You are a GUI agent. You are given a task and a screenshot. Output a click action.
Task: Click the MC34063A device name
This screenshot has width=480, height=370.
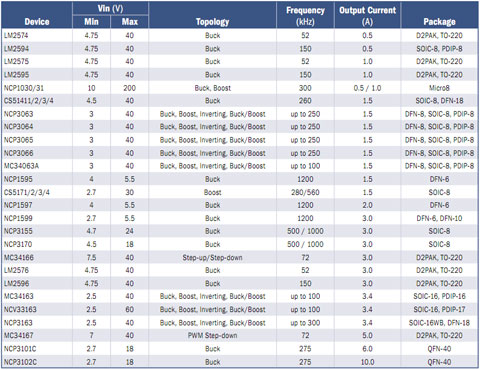point(21,166)
